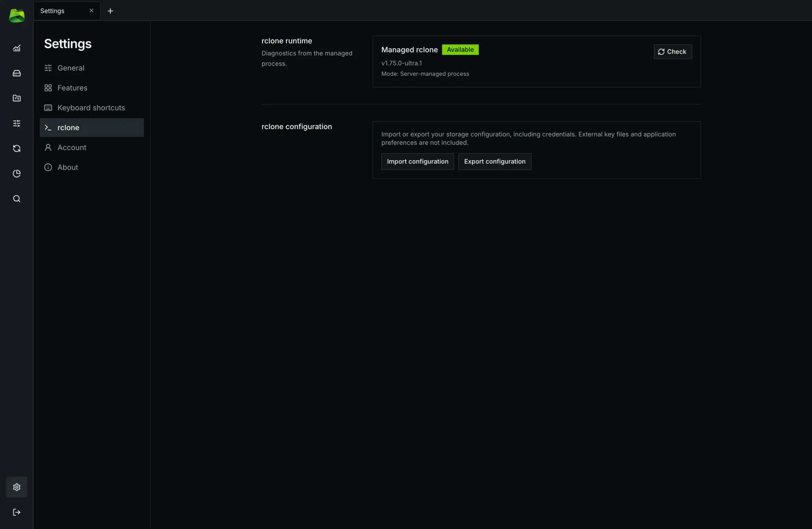Open About settings section
Viewport: 812px width, 529px height.
[x=92, y=167]
